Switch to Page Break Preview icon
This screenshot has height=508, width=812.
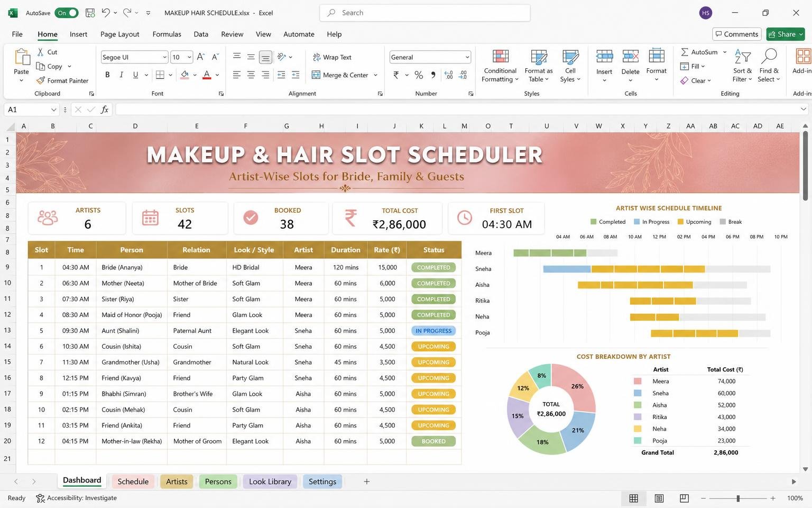coord(684,498)
